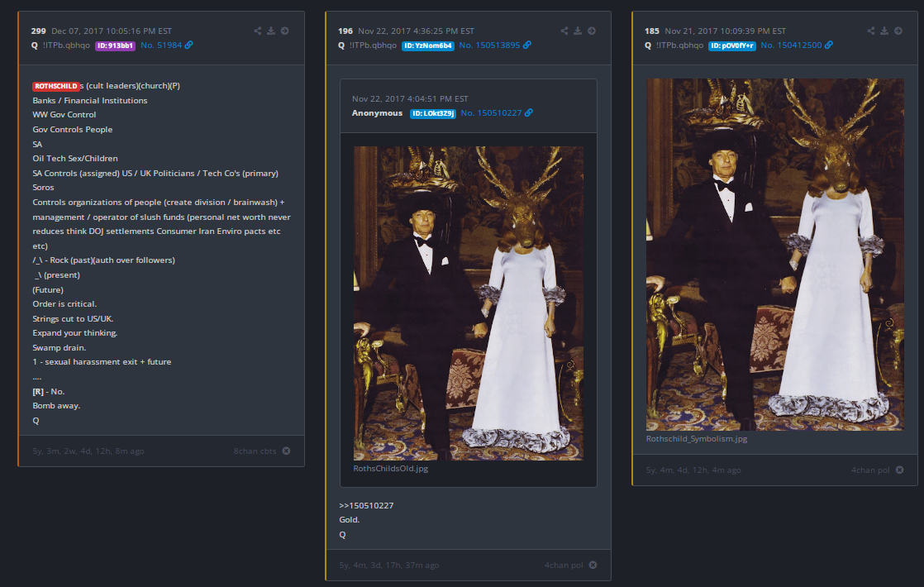Click the circled X icon in post 185 footer

point(900,470)
